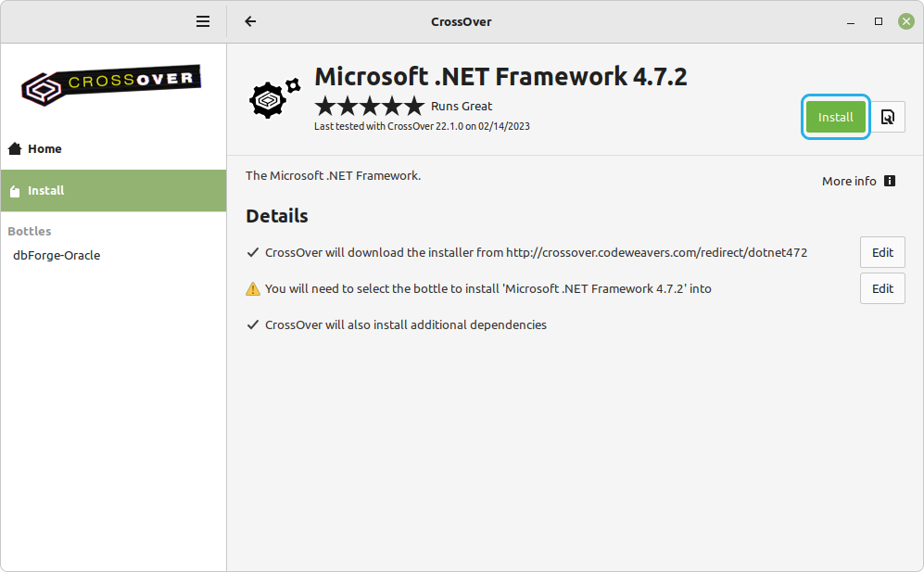The image size is (924, 572).
Task: Click the Runs Great rating text
Action: click(462, 106)
